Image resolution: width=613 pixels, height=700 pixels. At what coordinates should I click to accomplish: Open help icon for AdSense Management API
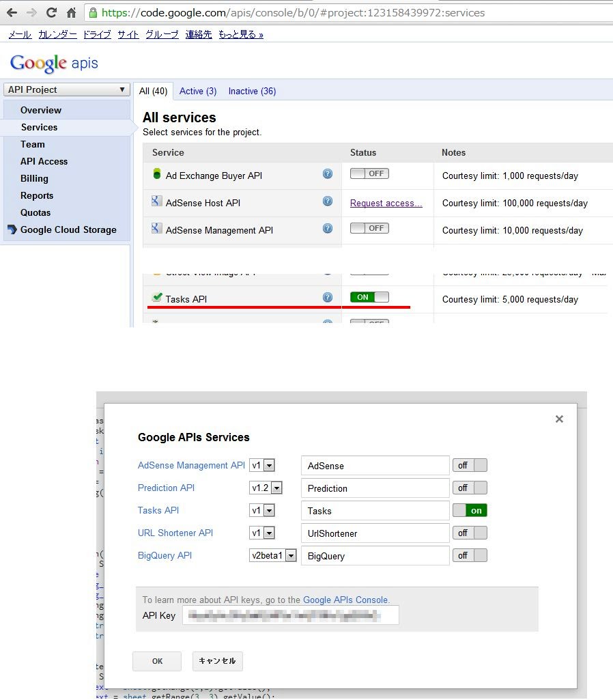pos(328,229)
